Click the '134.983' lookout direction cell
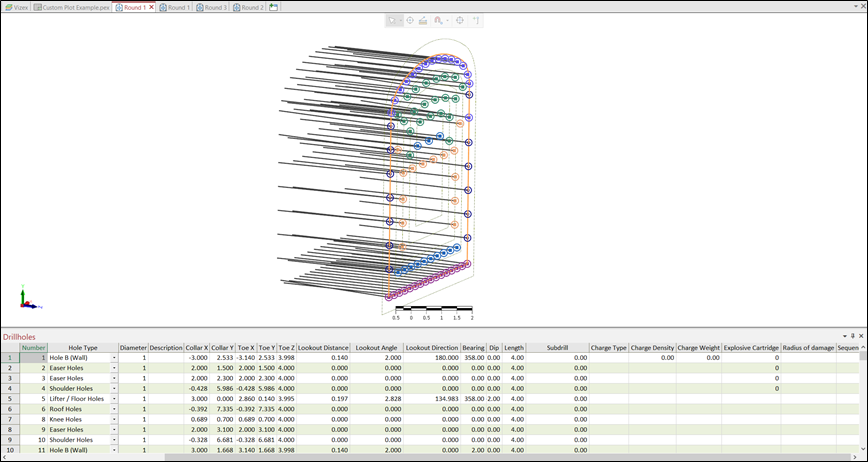Image resolution: width=868 pixels, height=462 pixels. 432,398
